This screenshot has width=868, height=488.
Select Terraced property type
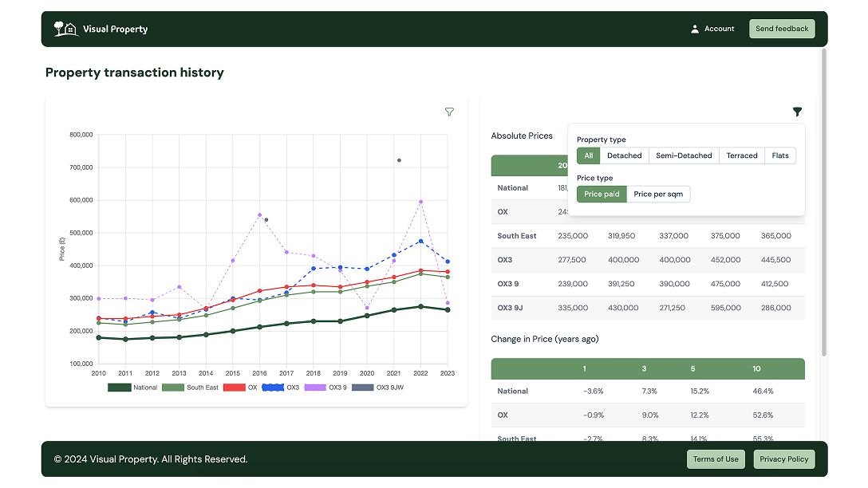tap(742, 155)
